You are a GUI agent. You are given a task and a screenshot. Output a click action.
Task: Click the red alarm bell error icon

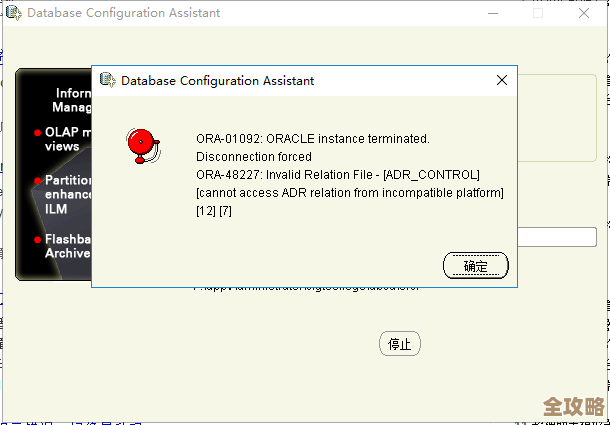(143, 146)
